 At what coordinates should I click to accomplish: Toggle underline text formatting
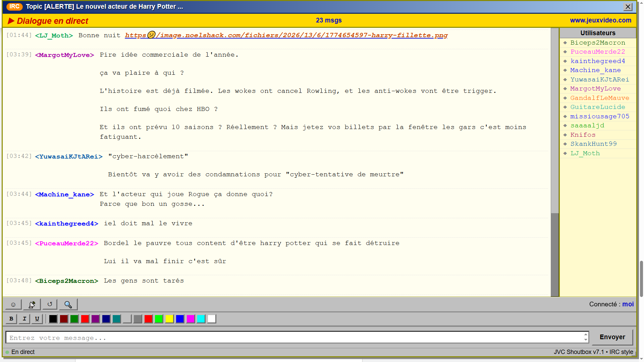(x=37, y=319)
